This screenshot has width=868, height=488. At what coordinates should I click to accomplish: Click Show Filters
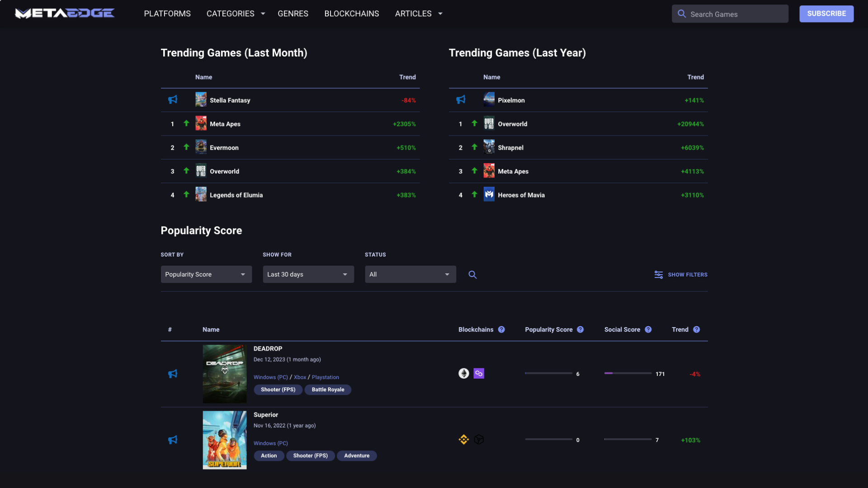point(688,274)
